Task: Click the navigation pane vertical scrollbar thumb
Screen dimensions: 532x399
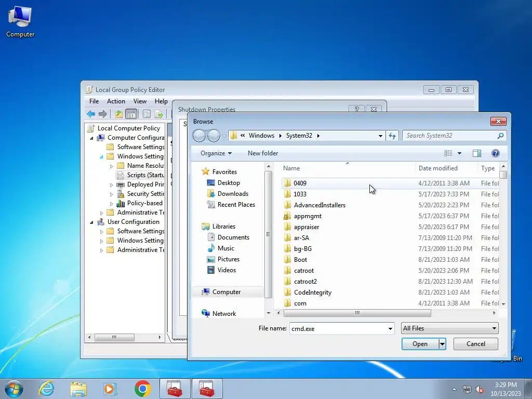Action: point(269,234)
